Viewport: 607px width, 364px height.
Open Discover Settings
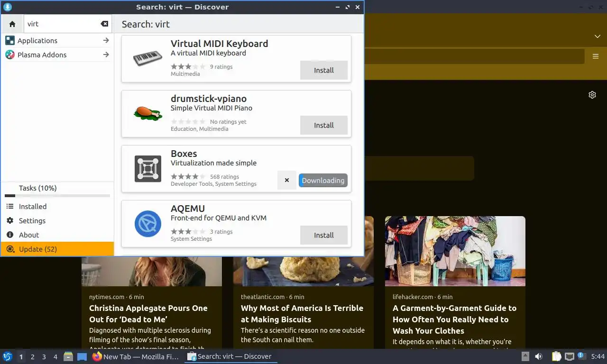pyautogui.click(x=57, y=221)
